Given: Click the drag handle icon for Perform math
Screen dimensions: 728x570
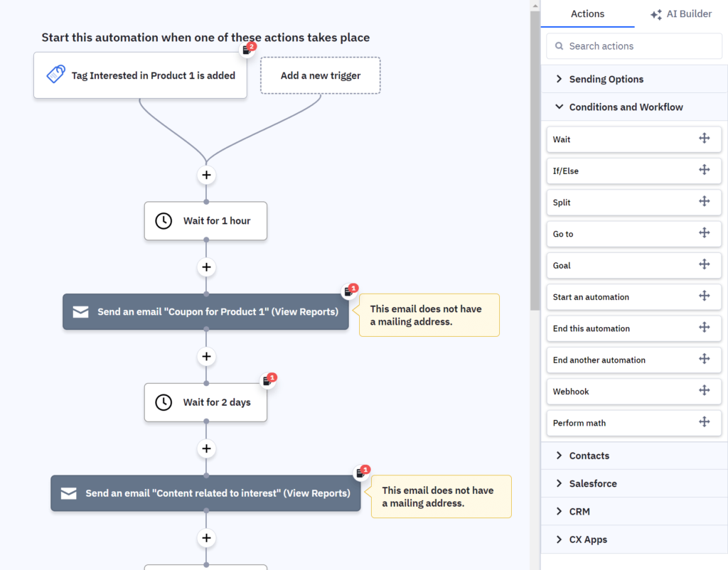Looking at the screenshot, I should click(x=704, y=421).
